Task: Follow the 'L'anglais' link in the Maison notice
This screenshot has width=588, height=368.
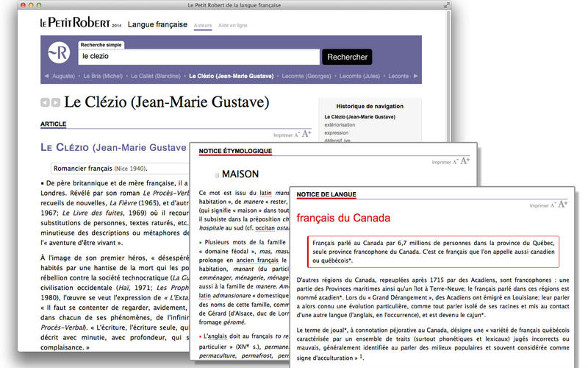Action: coord(216,336)
